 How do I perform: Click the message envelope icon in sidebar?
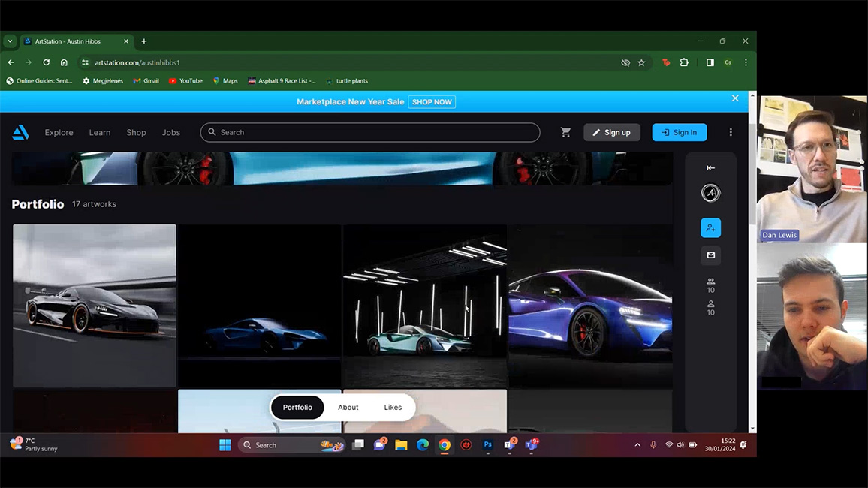click(710, 255)
